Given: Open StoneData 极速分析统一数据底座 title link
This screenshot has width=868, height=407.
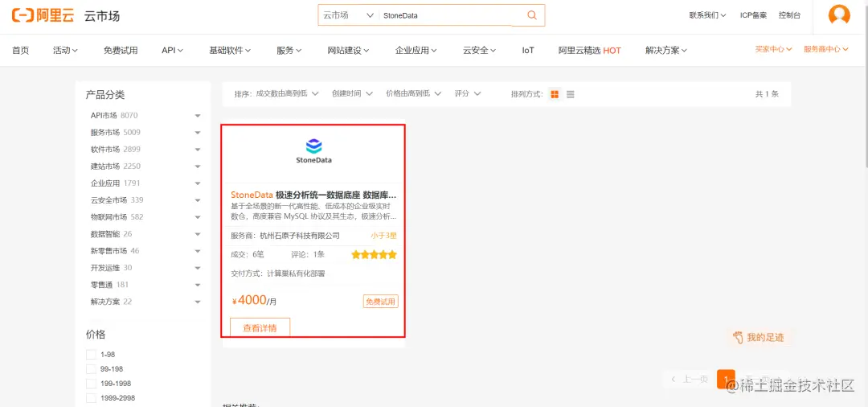Looking at the screenshot, I should (x=313, y=195).
